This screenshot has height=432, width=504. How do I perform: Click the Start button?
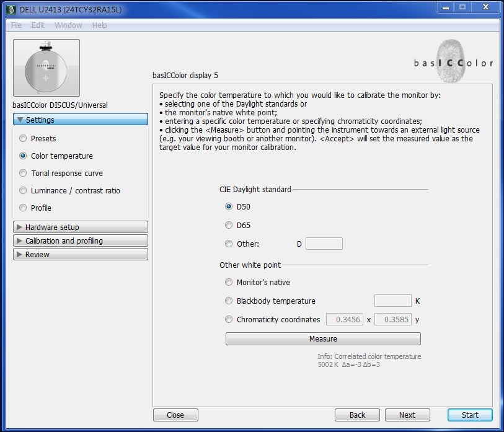[470, 415]
